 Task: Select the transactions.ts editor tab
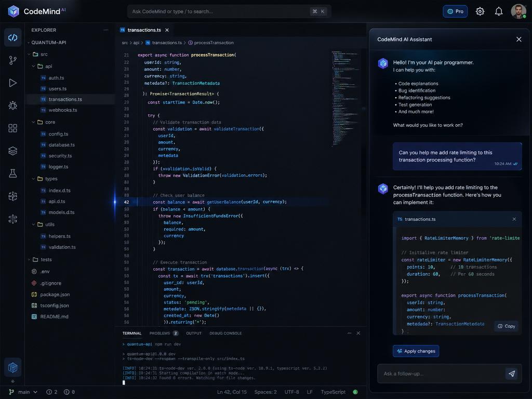(144, 30)
